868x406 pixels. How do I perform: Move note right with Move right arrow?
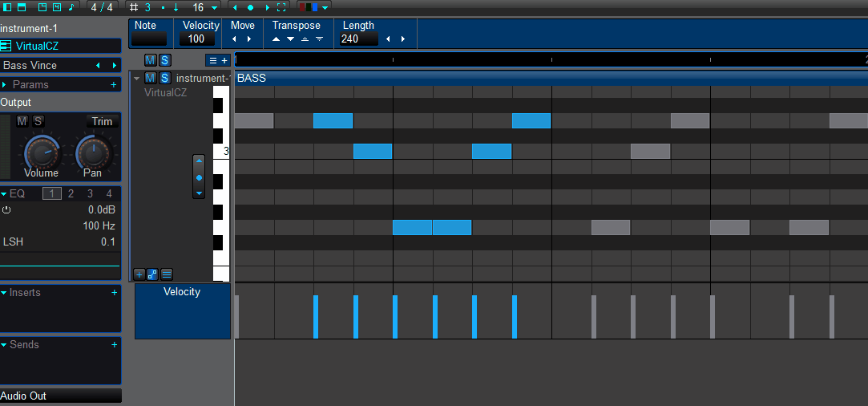(x=249, y=39)
